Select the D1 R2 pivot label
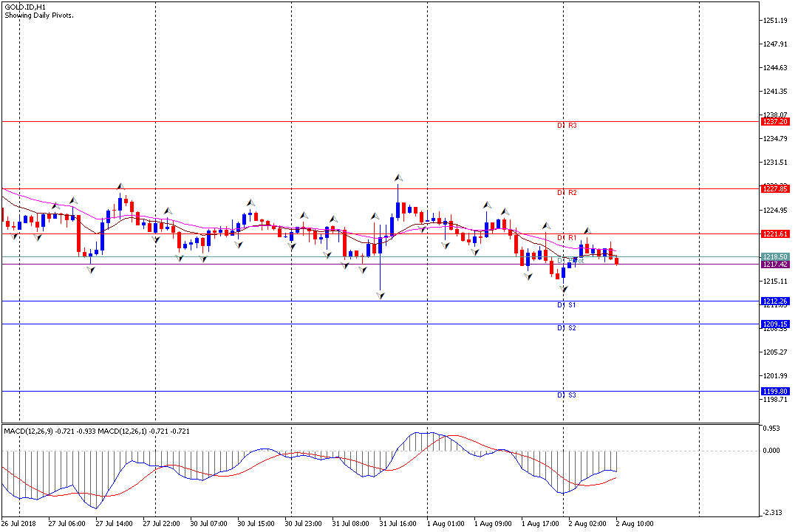This screenshot has height=532, width=798. (567, 192)
